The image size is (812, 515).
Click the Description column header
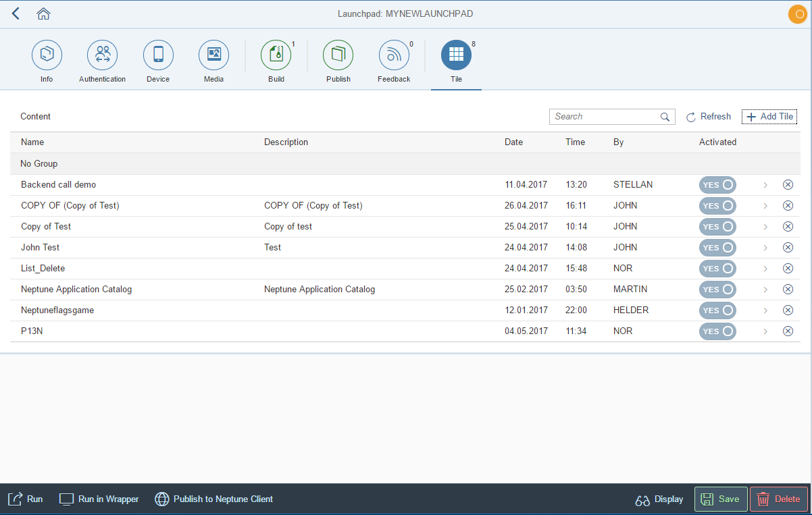click(x=286, y=142)
